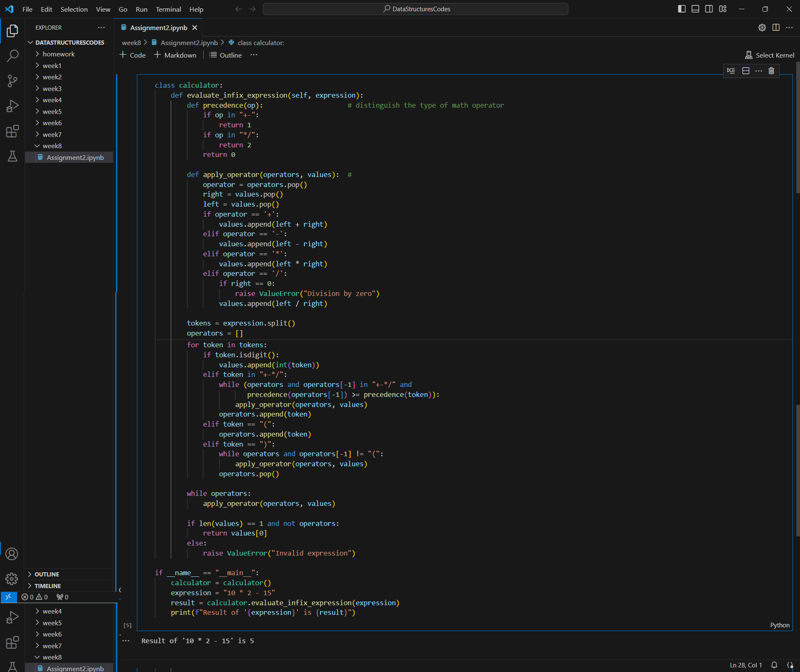Open the week8 breadcrumb dropdown
Image resolution: width=800 pixels, height=672 pixels.
tap(131, 43)
